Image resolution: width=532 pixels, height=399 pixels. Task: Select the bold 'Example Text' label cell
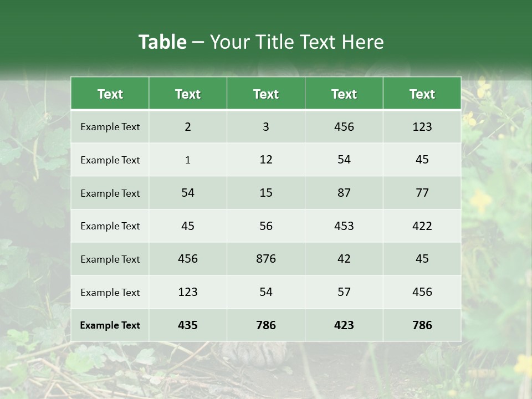click(x=110, y=325)
